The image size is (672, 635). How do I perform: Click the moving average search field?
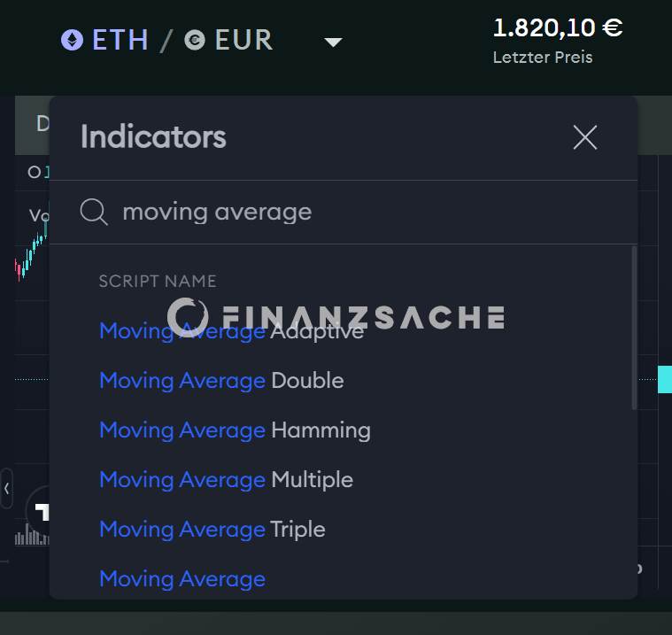click(344, 213)
